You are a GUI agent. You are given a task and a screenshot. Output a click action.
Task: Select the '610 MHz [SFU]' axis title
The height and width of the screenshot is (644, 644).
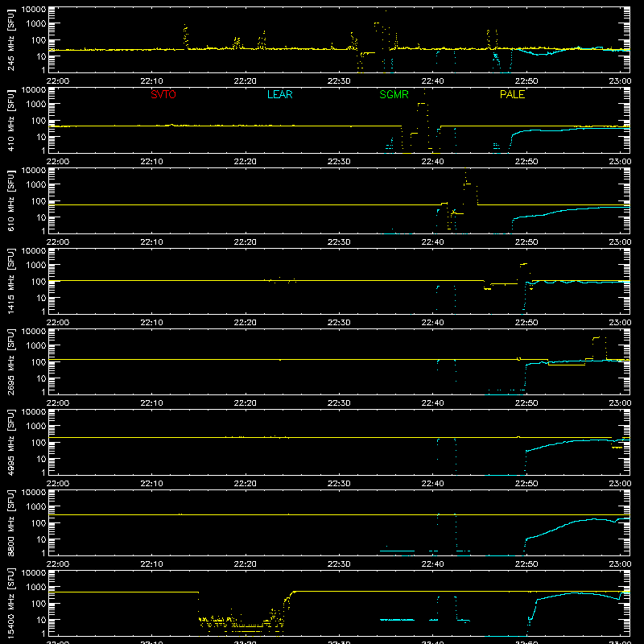pyautogui.click(x=11, y=201)
